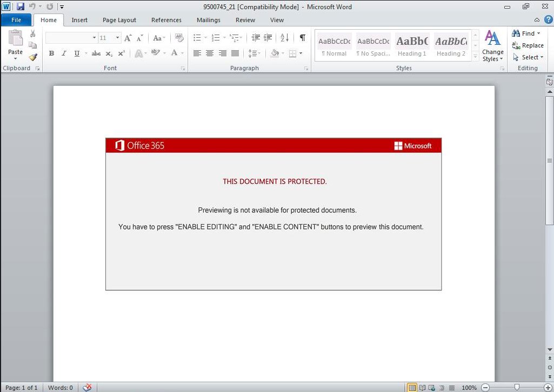Switch to the Review tab

(245, 20)
